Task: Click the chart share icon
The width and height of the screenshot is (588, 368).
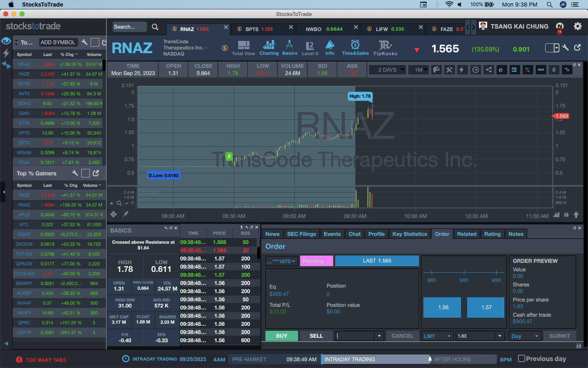Action: (x=488, y=70)
